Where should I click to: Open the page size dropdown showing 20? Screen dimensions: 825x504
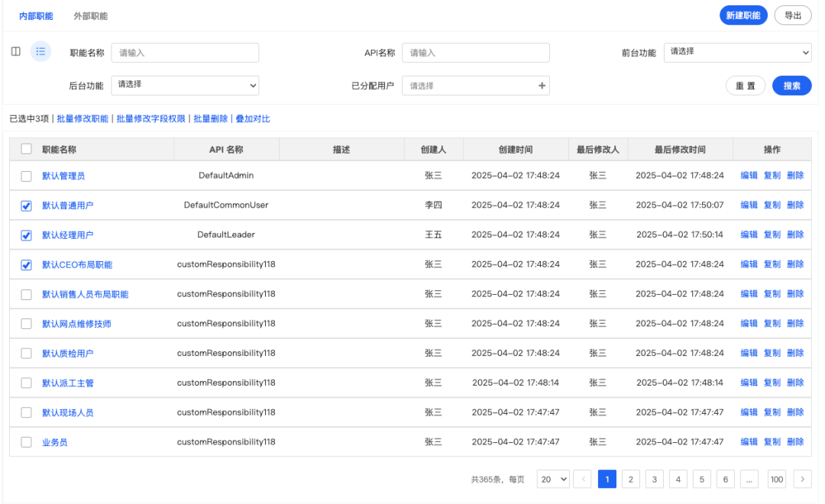553,480
